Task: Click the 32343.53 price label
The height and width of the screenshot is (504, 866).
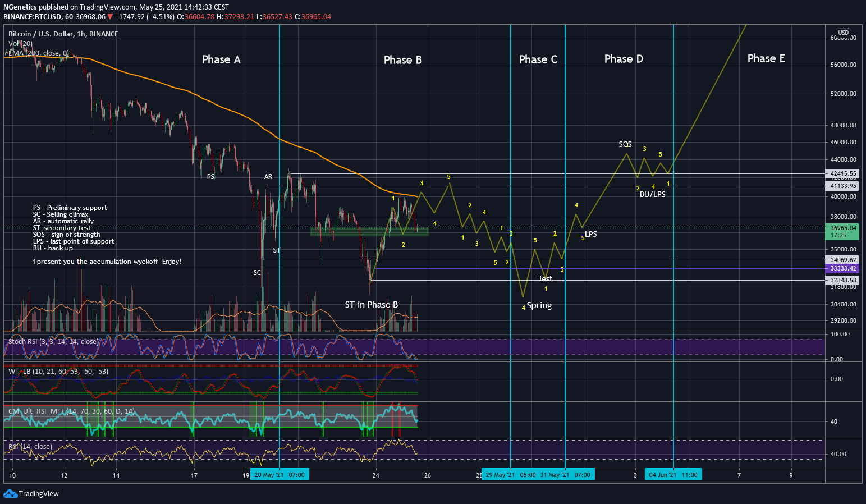Action: pyautogui.click(x=844, y=280)
